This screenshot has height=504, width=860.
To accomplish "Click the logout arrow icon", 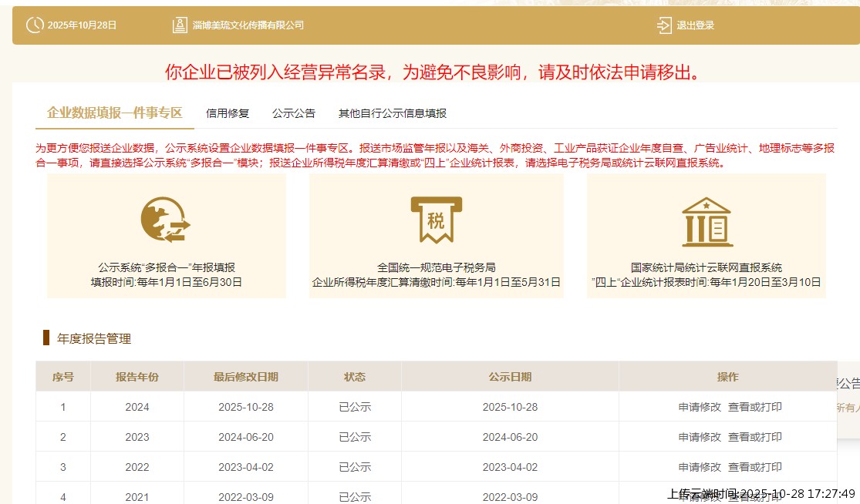I will 664,25.
